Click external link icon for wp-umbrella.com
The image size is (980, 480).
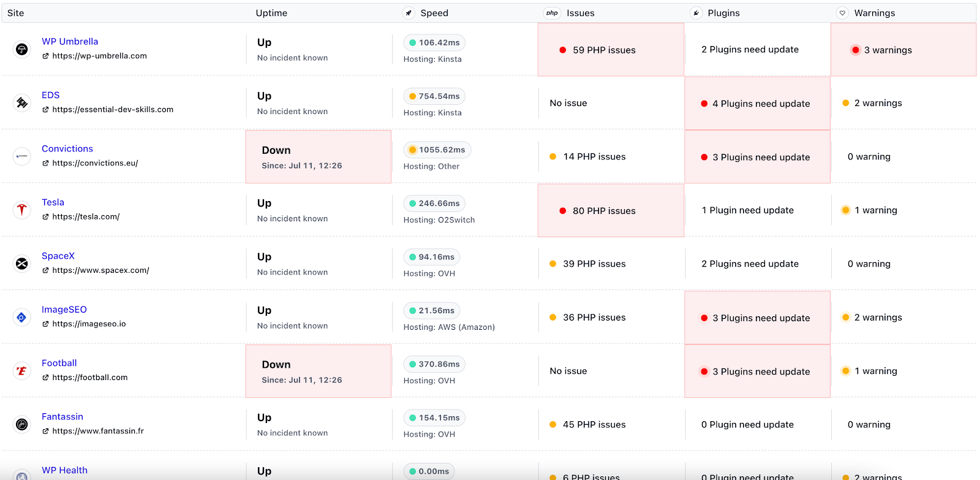pos(45,56)
